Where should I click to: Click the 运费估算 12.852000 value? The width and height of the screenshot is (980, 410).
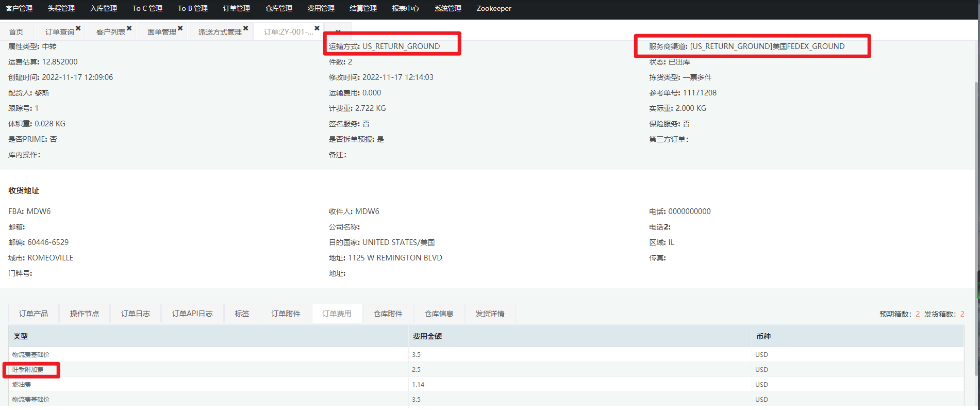click(60, 62)
